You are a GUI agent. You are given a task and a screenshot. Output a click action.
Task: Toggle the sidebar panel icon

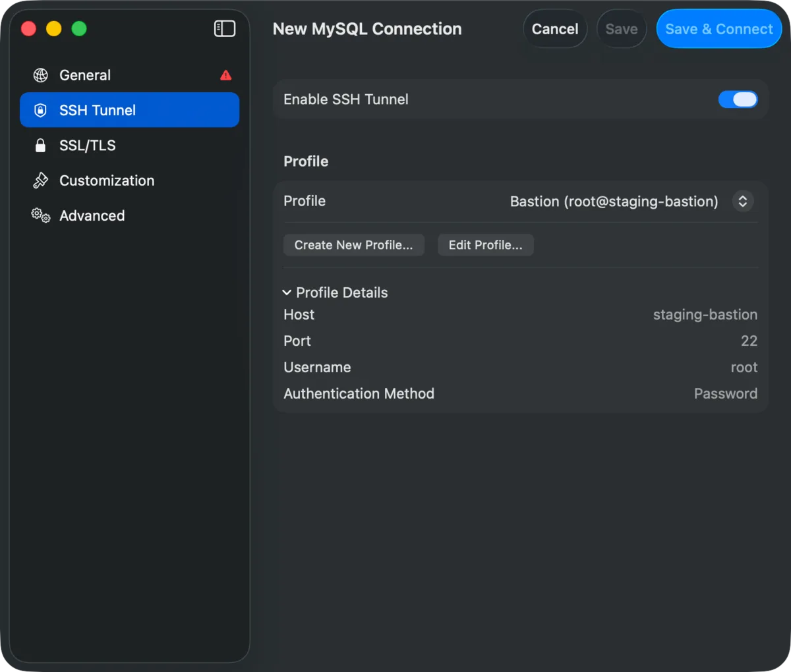225,28
